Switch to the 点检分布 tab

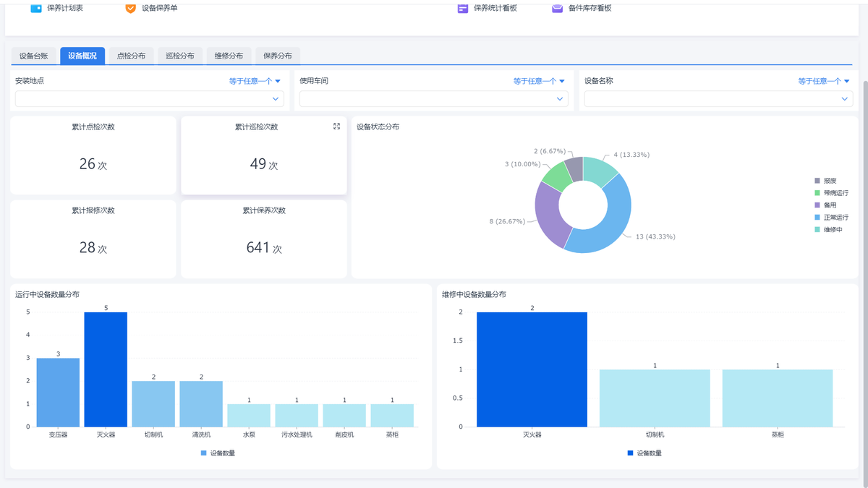click(x=131, y=56)
